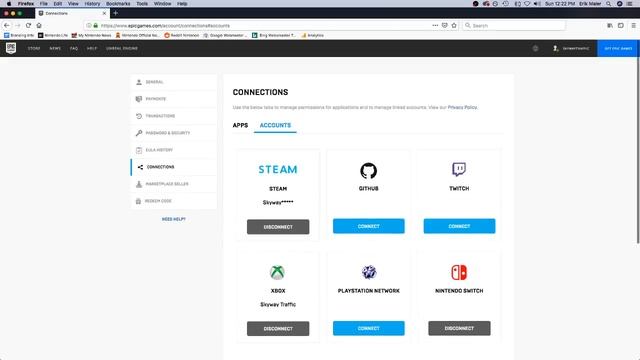Click the Nintendo Switch logo
The width and height of the screenshot is (640, 360).
tap(459, 272)
